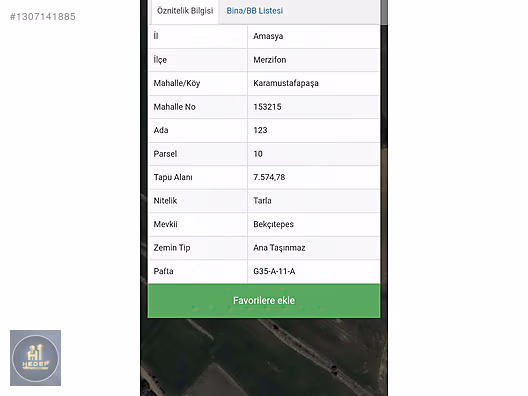Click the Nitelik value Tarla

[262, 201]
